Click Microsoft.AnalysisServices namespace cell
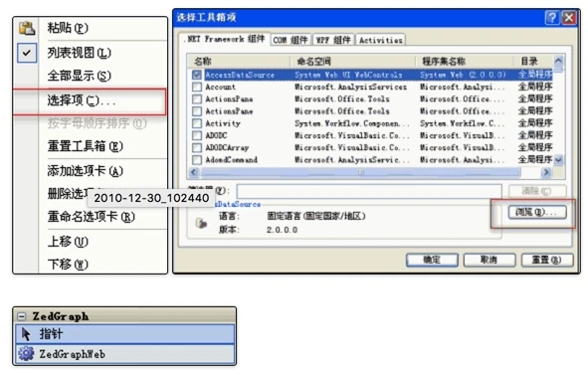This screenshot has height=371, width=588. coord(350,87)
